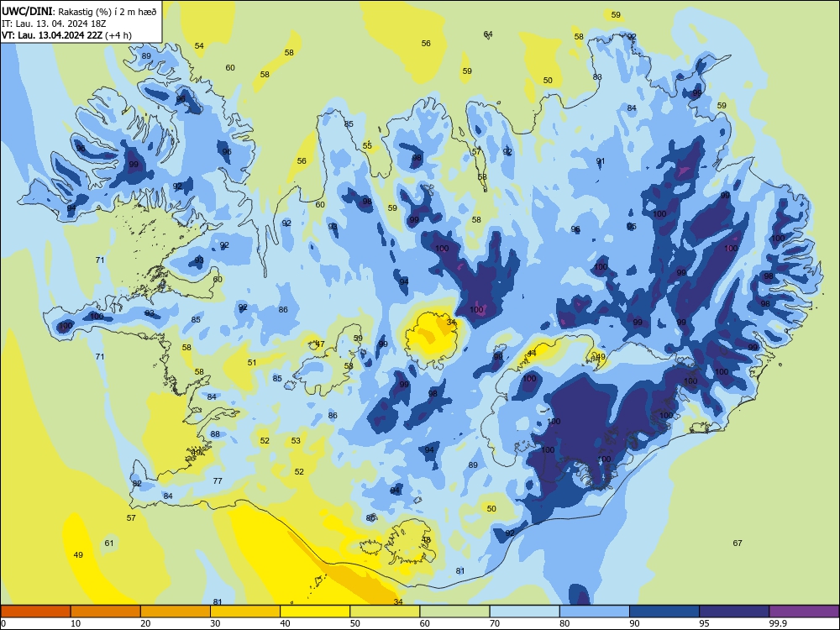Click the light green 60–70 legend swatch
This screenshot has height=630, width=840.
coord(454,612)
